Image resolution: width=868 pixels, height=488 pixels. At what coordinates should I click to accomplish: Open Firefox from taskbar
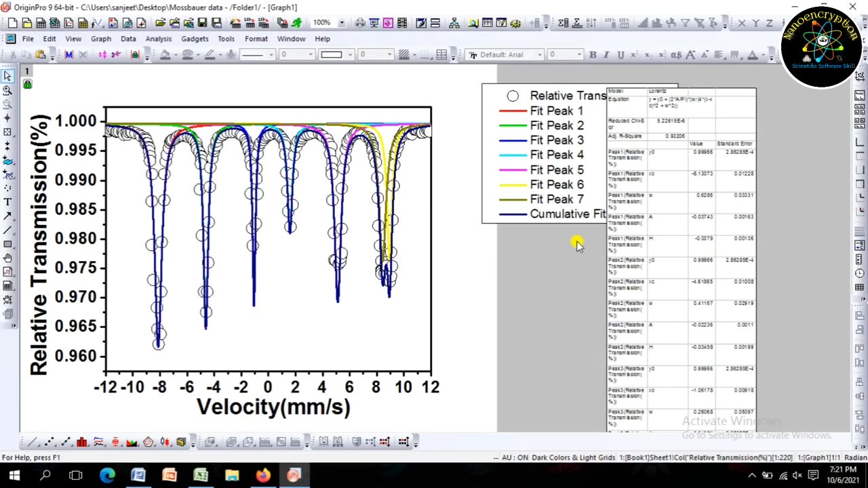263,475
